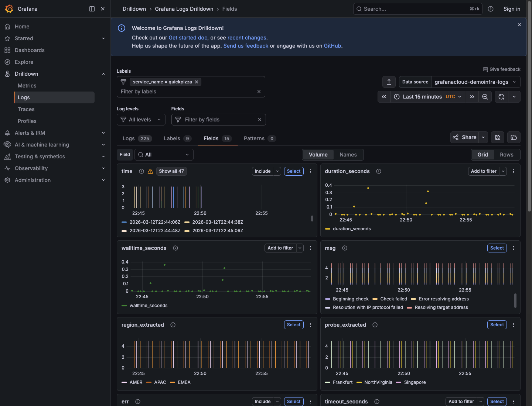Open the Labels tab

pyautogui.click(x=172, y=138)
